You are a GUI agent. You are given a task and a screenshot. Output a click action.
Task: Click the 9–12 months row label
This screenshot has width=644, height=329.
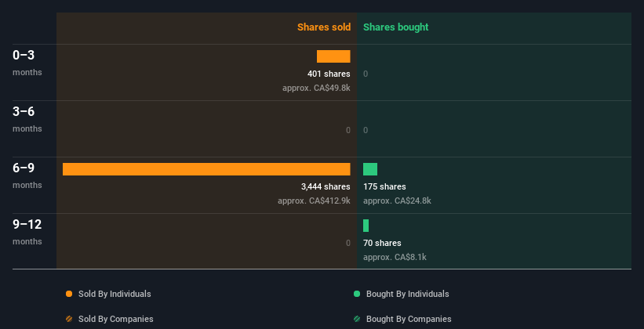pyautogui.click(x=27, y=232)
